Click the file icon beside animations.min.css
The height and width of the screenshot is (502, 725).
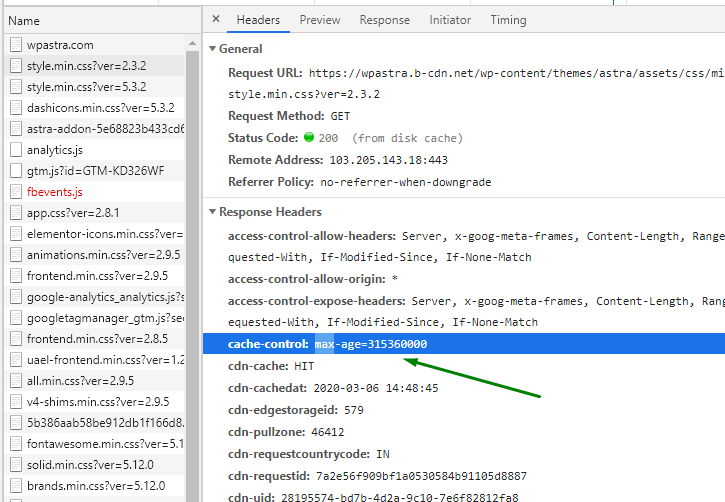(x=16, y=255)
